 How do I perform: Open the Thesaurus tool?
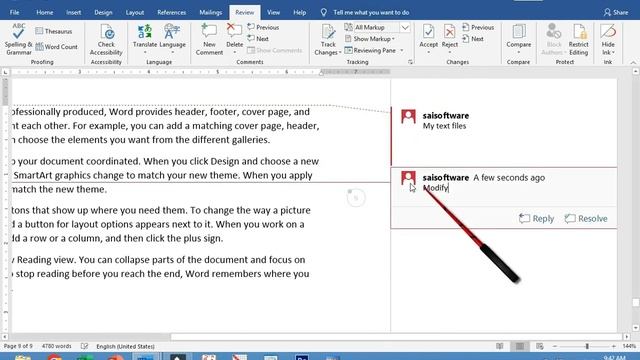53,31
